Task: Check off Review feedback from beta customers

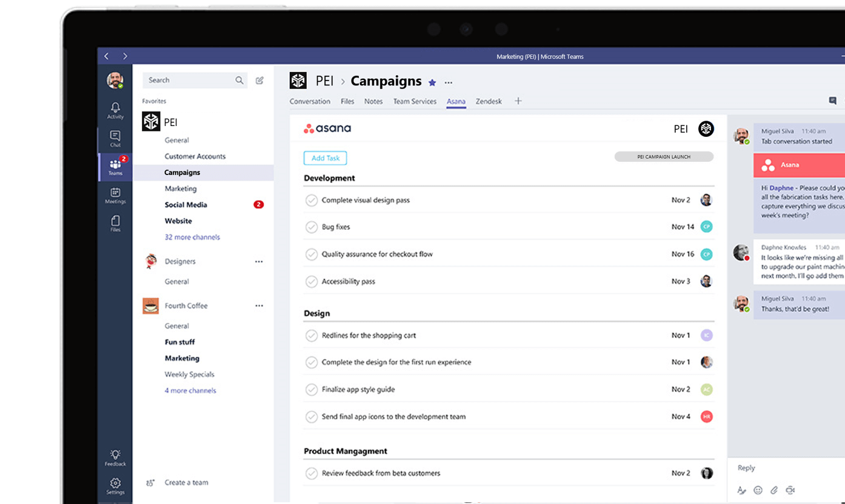Action: pyautogui.click(x=312, y=473)
